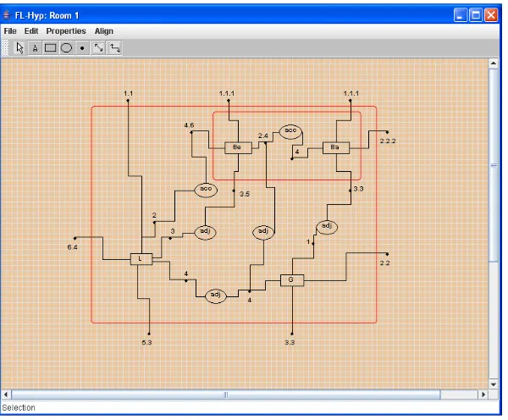Open the File menu
Screen dimensions: 508x420
click(x=10, y=31)
